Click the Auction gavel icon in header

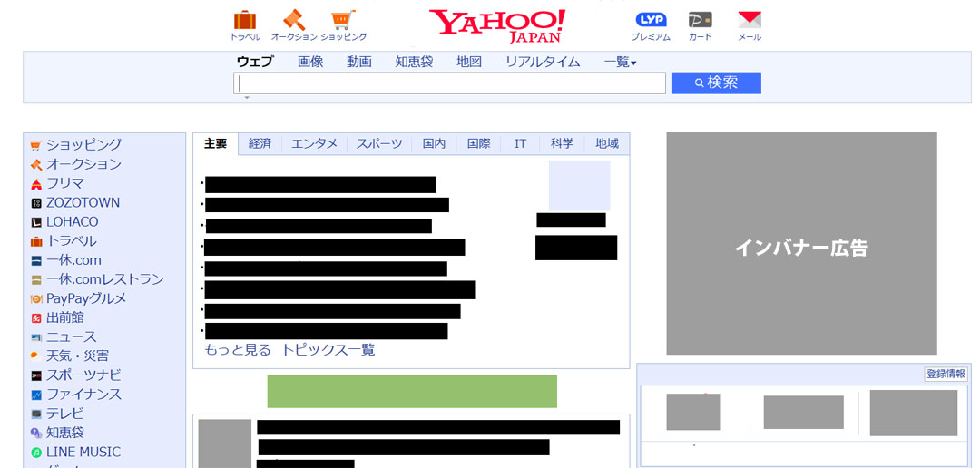[x=294, y=20]
